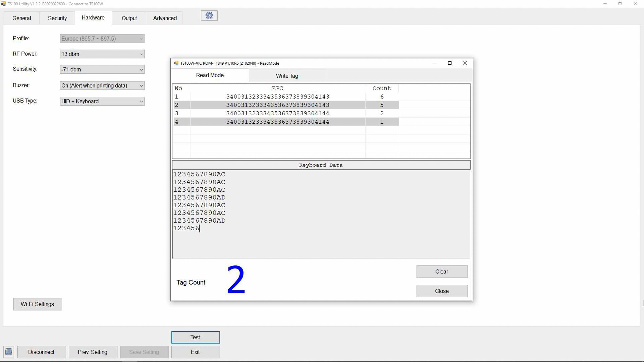Select EPC table row number 3
The height and width of the screenshot is (362, 644).
coord(286,113)
